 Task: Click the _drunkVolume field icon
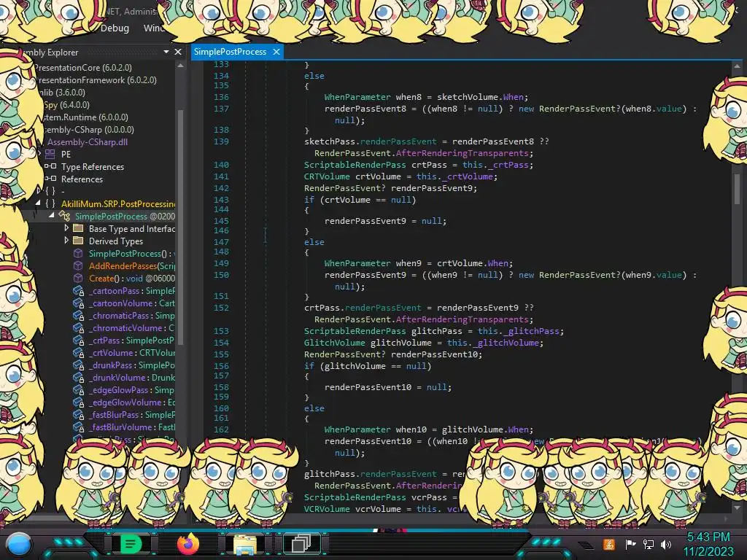pos(79,377)
